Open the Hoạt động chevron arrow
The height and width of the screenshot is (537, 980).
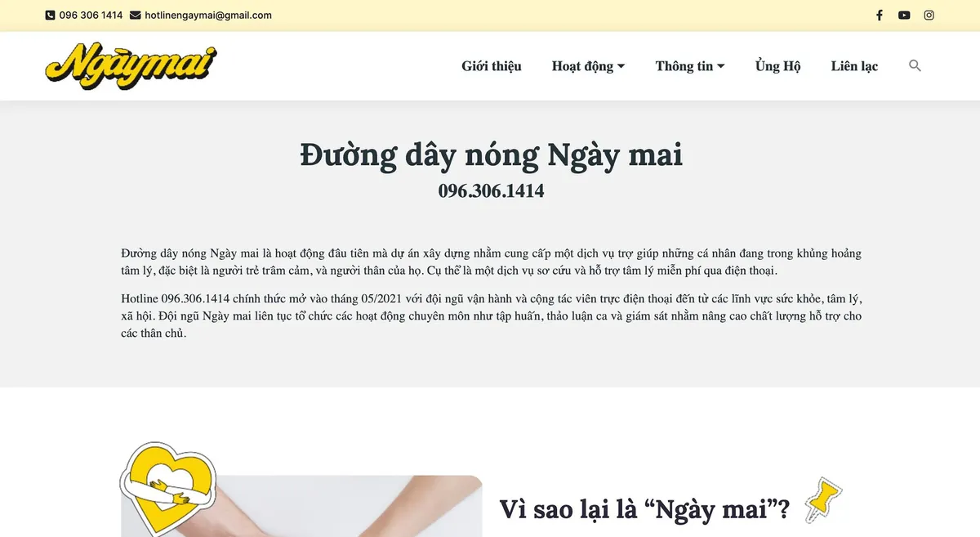click(621, 65)
